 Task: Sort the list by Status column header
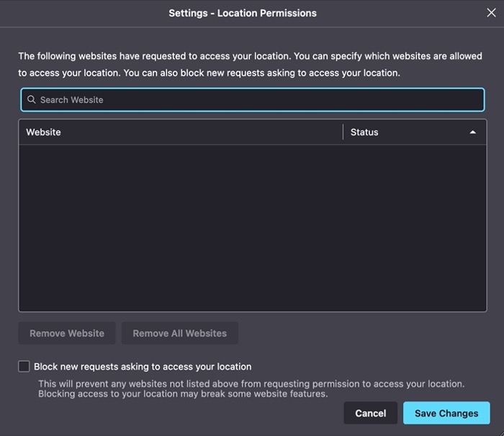click(x=403, y=133)
